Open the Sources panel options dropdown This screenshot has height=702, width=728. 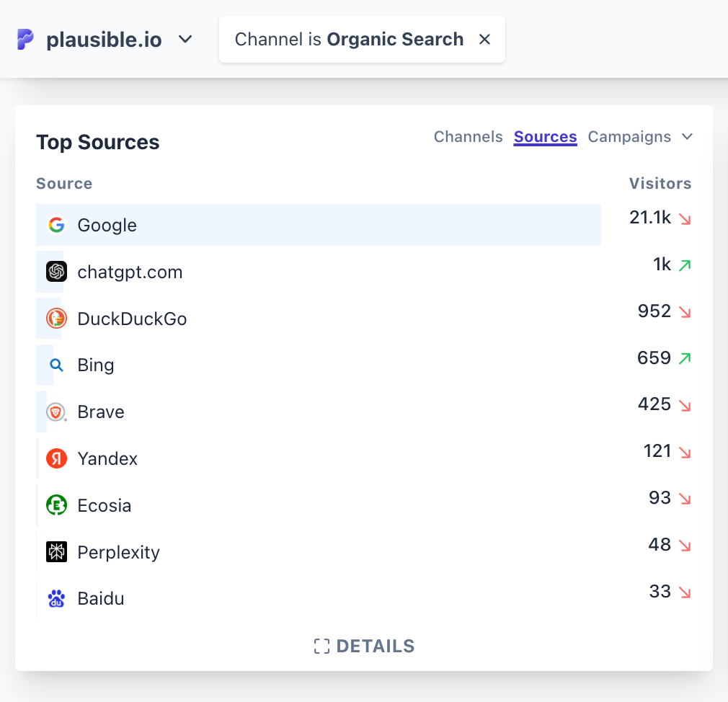[x=687, y=136]
